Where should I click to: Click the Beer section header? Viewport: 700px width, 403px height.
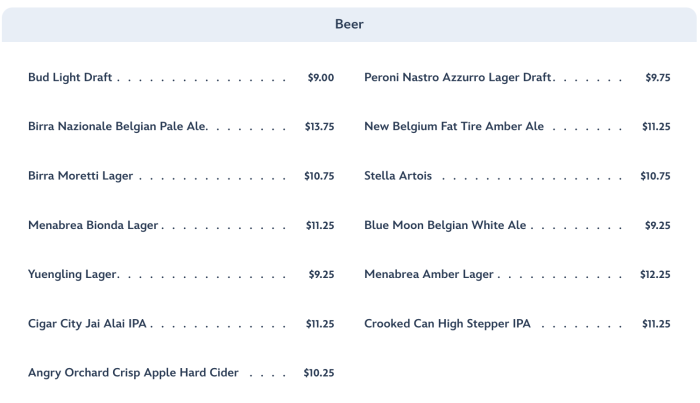[x=349, y=25]
